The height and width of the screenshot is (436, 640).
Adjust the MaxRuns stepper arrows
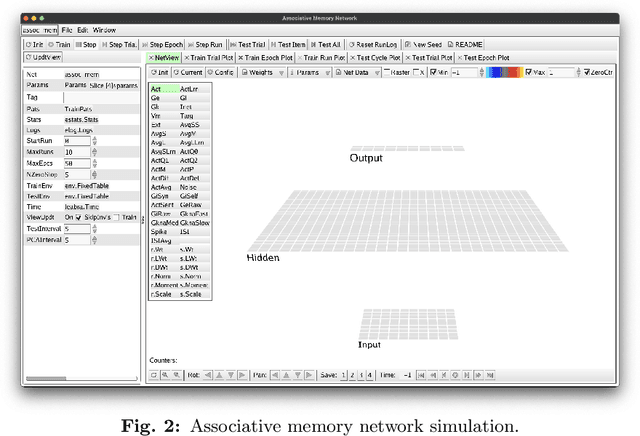(95, 152)
